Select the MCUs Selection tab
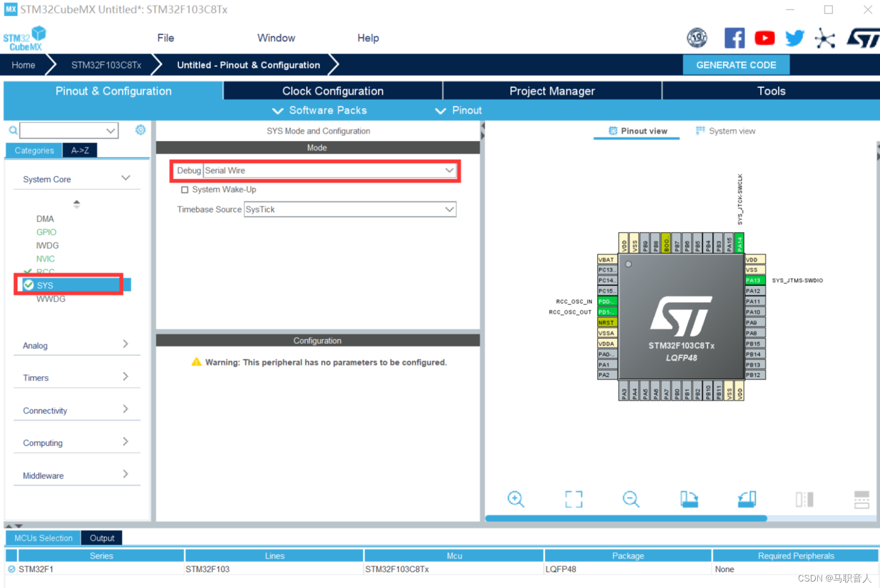Image resolution: width=880 pixels, height=588 pixels. (x=43, y=538)
